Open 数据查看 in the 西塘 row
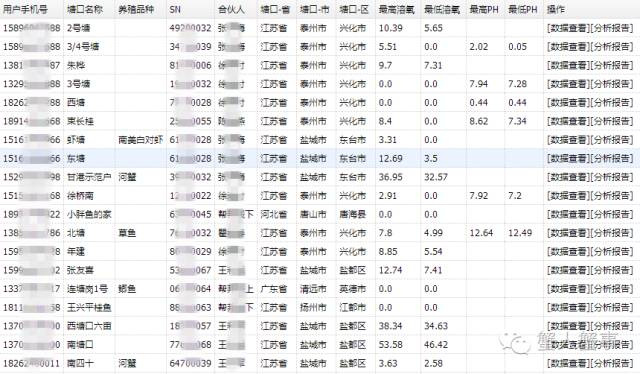 569,103
